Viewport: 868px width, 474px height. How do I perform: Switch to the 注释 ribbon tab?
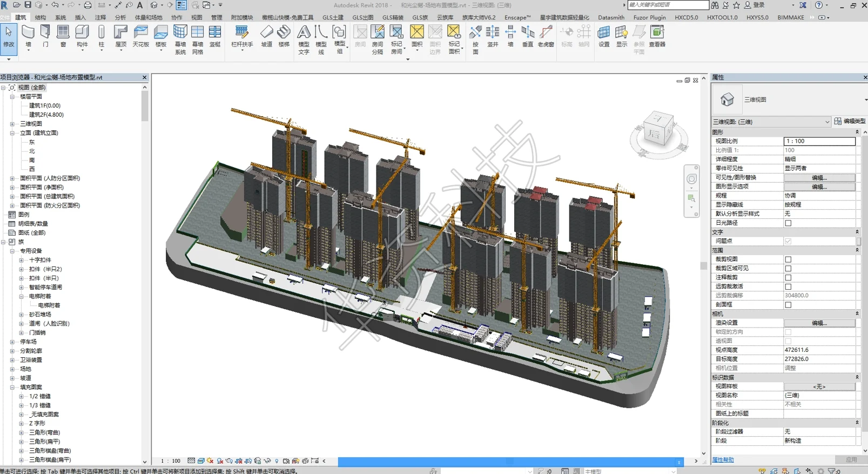coord(100,17)
